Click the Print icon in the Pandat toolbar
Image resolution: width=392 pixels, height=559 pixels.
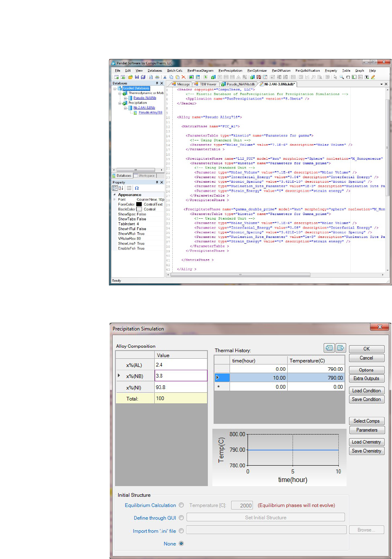157,77
